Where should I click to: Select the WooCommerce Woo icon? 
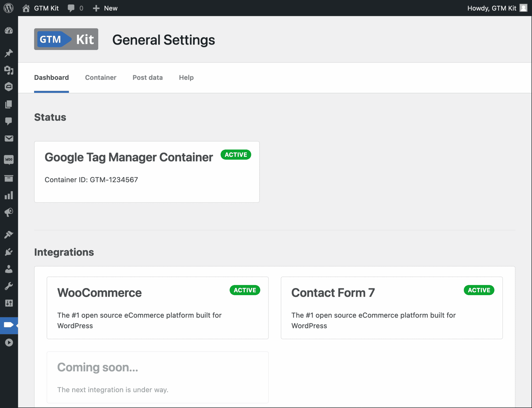9,159
